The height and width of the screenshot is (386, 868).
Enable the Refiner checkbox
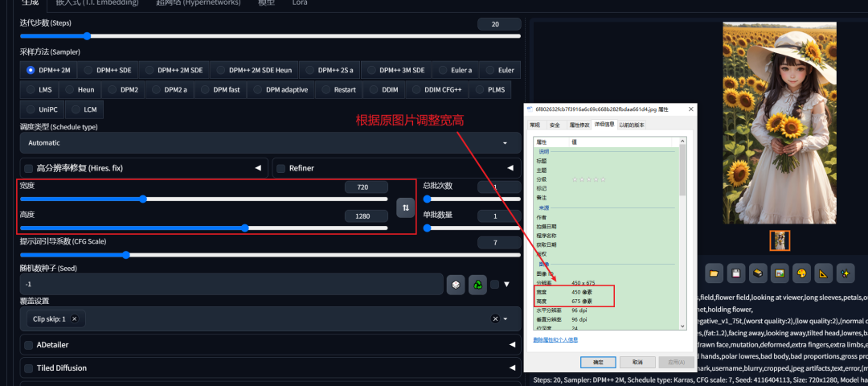(x=280, y=168)
